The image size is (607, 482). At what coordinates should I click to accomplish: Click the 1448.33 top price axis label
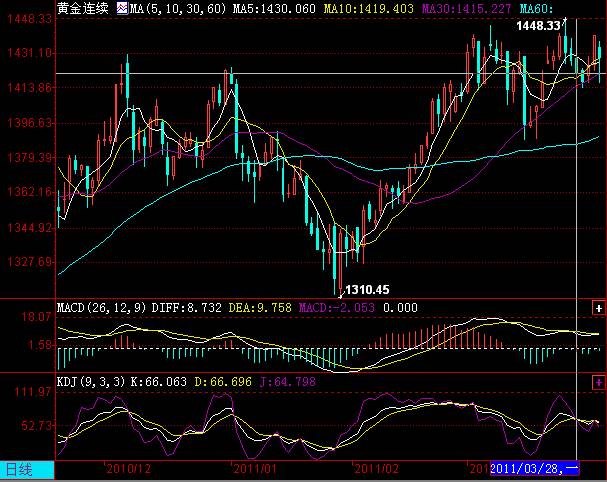[30, 18]
